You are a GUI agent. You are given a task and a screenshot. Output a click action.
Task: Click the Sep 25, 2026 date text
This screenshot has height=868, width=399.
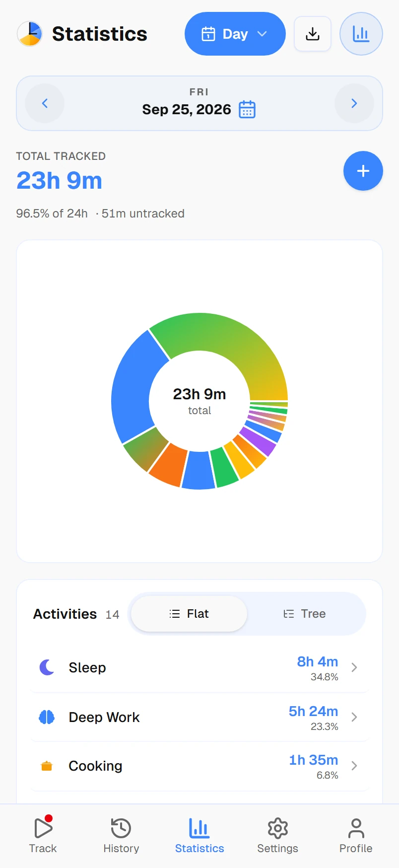click(x=187, y=109)
